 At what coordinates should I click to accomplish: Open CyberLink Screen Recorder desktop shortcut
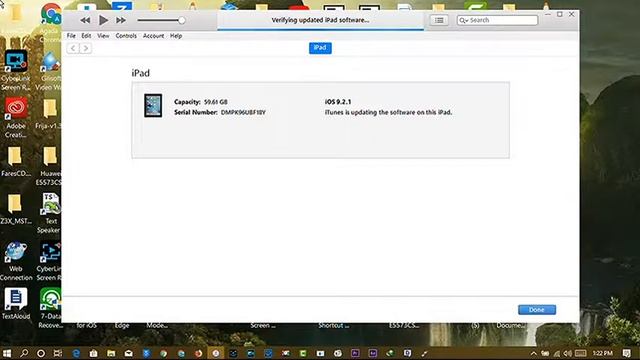(x=16, y=70)
